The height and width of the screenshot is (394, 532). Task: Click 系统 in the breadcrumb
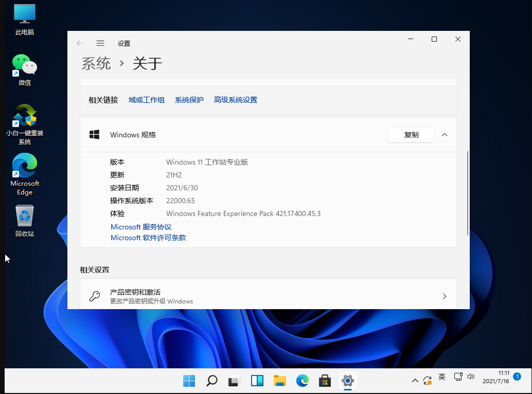tap(96, 63)
